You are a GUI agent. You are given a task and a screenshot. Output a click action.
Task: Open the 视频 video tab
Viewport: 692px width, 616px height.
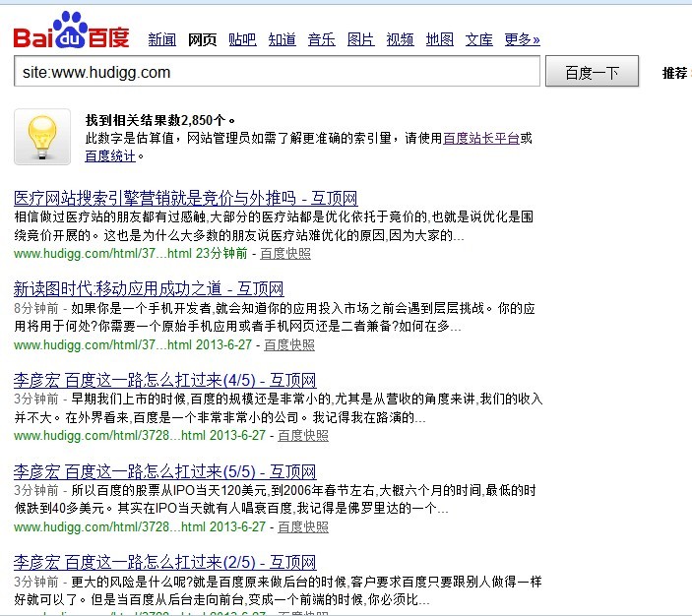[x=400, y=40]
